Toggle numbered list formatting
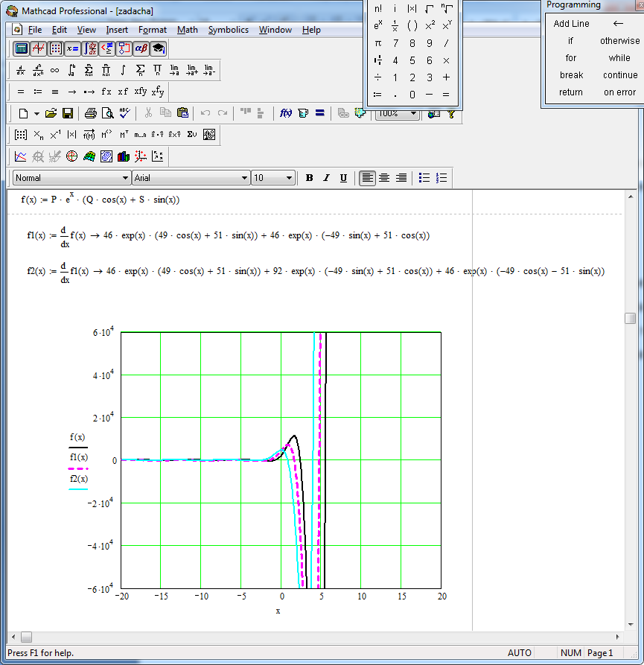The image size is (644, 665). click(441, 178)
